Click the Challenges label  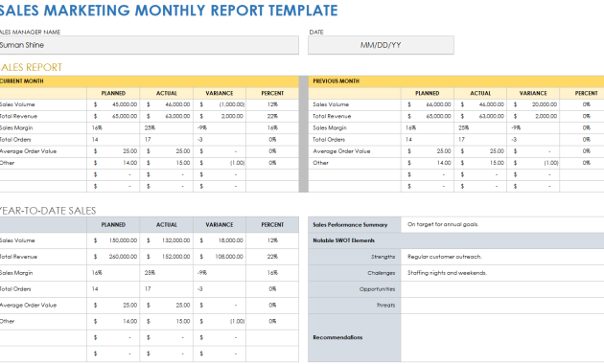click(381, 273)
